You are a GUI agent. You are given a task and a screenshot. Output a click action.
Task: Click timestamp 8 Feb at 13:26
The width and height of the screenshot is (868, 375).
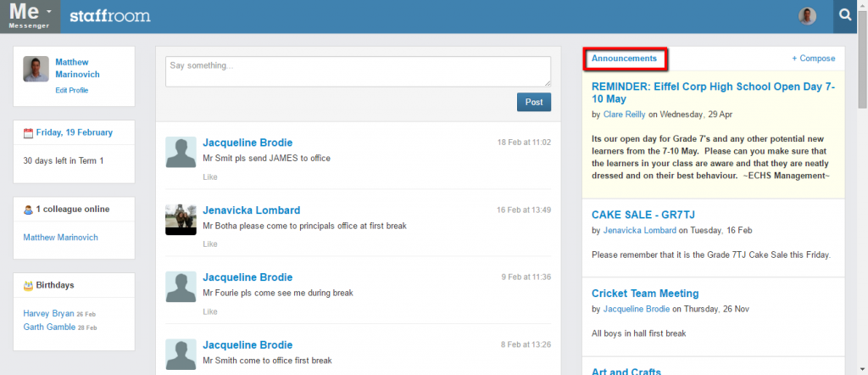click(x=526, y=344)
